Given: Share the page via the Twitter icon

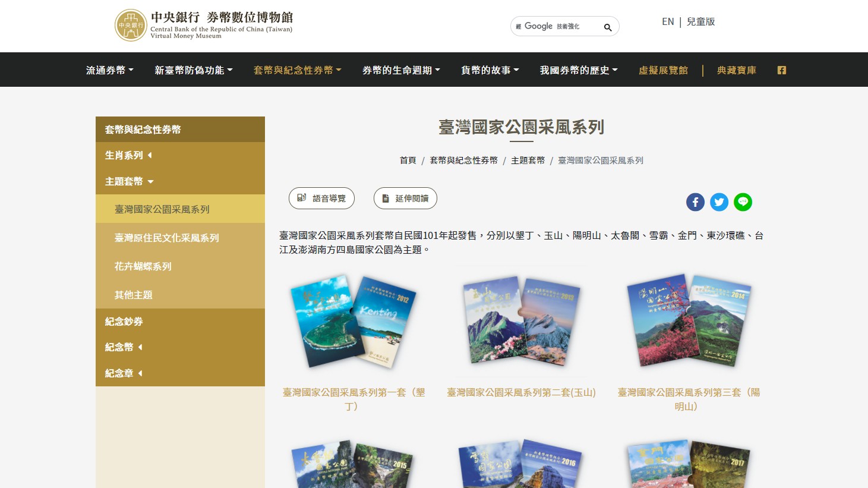Looking at the screenshot, I should (x=719, y=202).
